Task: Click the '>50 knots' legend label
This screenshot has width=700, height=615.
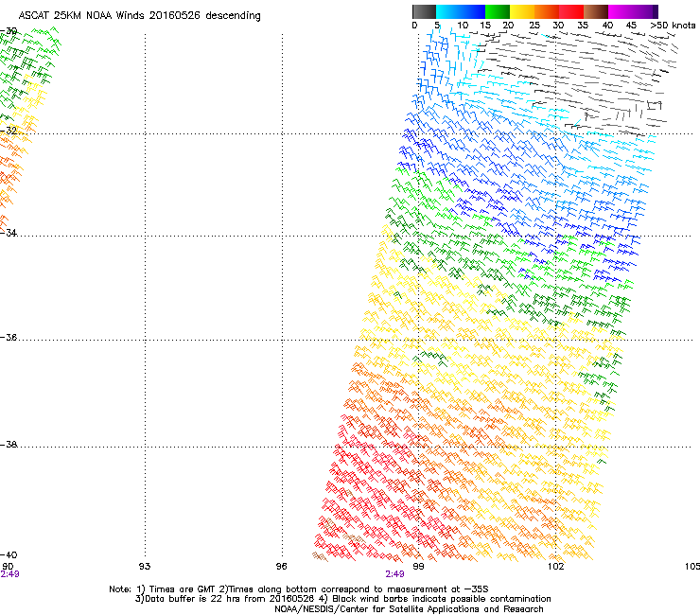Action: [673, 26]
